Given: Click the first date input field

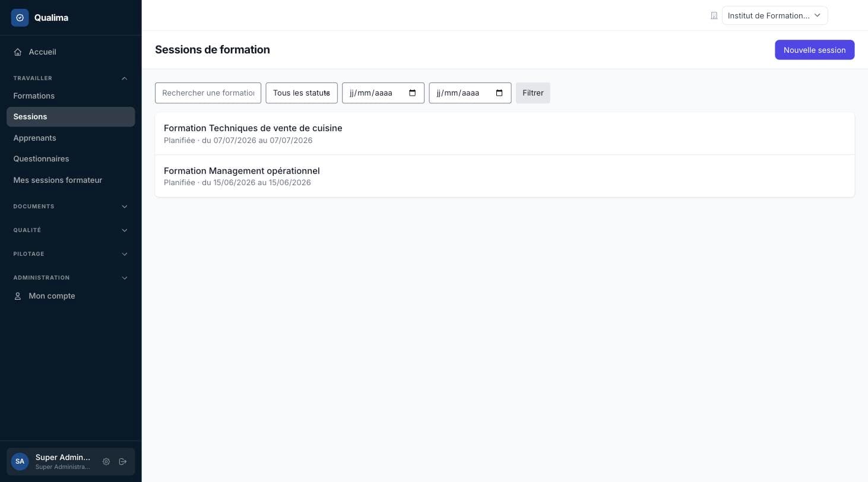Looking at the screenshot, I should pyautogui.click(x=383, y=93).
